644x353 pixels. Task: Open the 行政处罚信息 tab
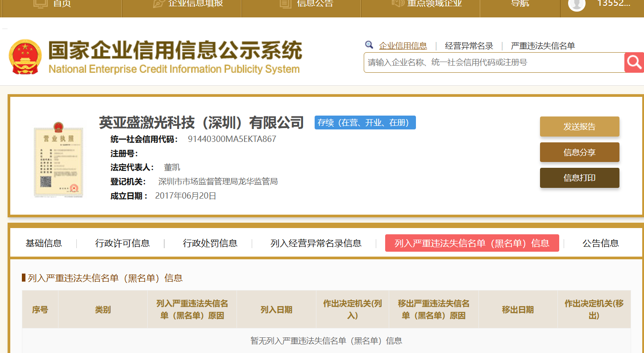click(210, 243)
